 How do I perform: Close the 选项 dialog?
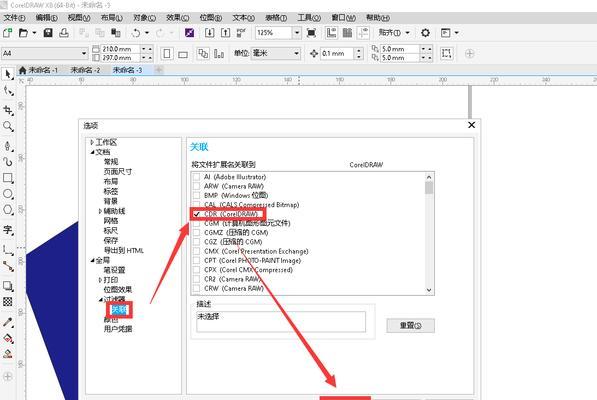tap(471, 125)
